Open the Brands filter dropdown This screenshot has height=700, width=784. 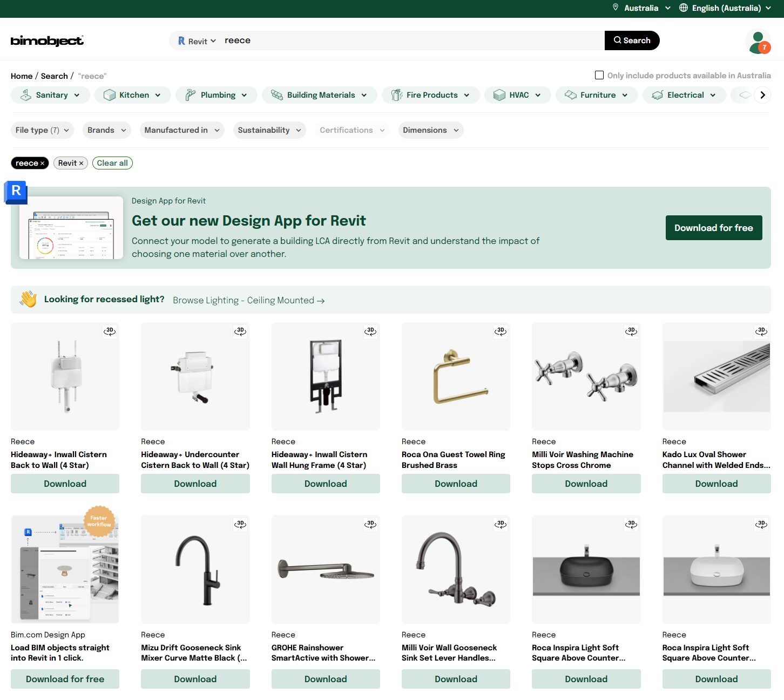click(x=106, y=130)
